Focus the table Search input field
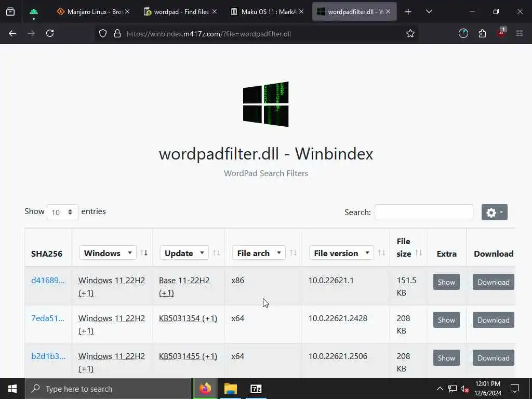Image resolution: width=532 pixels, height=399 pixels. (424, 212)
